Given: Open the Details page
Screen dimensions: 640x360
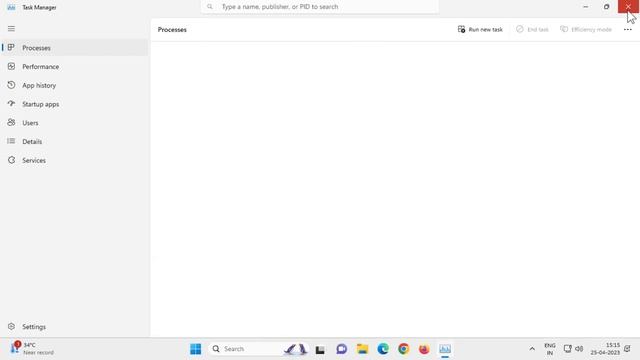Looking at the screenshot, I should pyautogui.click(x=75, y=142).
